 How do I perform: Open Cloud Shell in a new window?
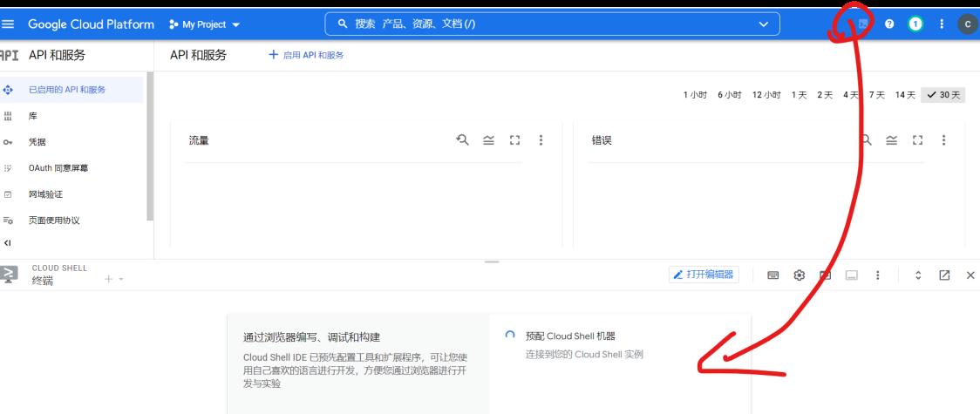pyautogui.click(x=944, y=275)
